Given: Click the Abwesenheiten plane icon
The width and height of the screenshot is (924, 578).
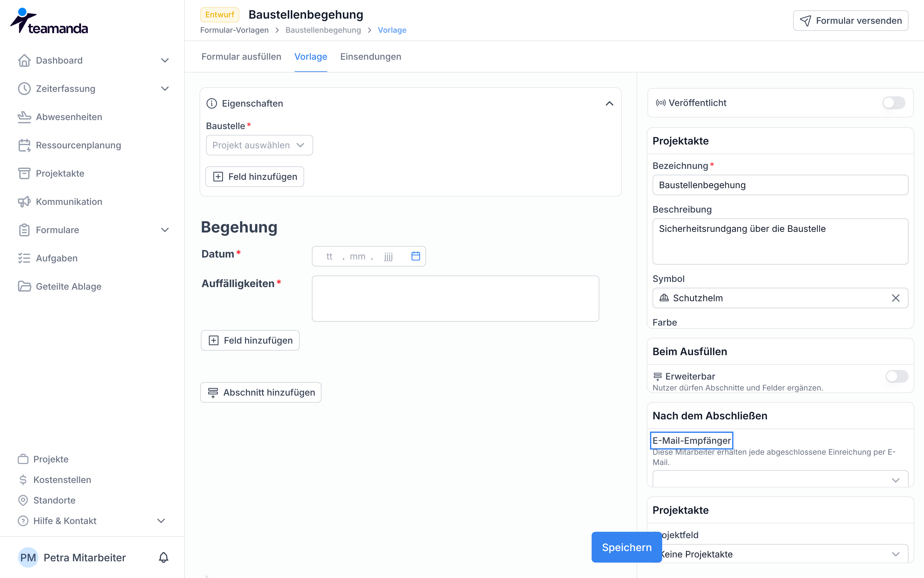Looking at the screenshot, I should pos(24,117).
